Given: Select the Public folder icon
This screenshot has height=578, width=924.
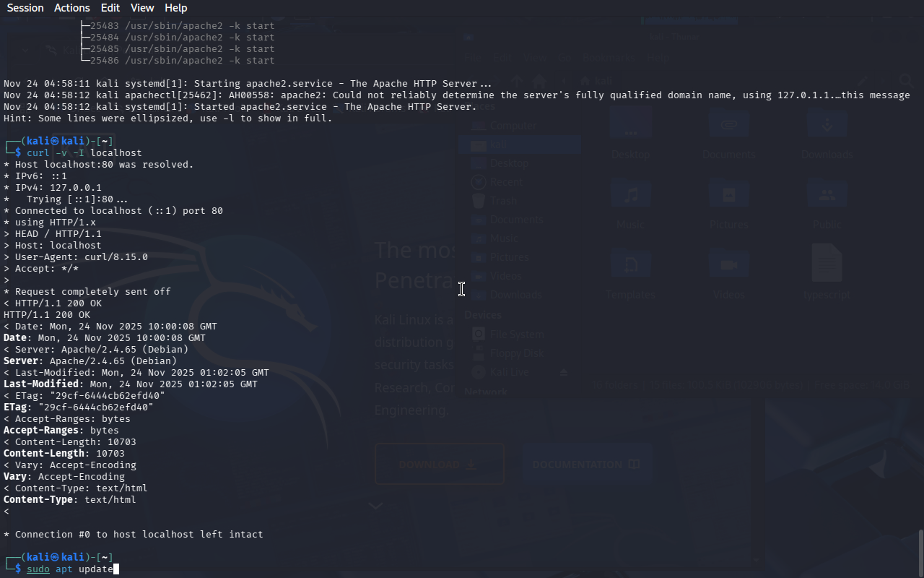Looking at the screenshot, I should tap(827, 195).
